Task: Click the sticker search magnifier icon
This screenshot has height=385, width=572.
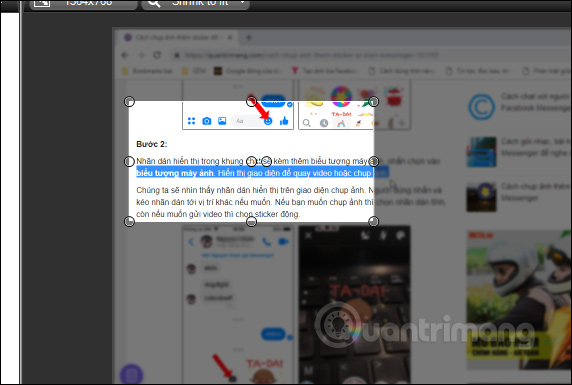Action: pyautogui.click(x=307, y=123)
